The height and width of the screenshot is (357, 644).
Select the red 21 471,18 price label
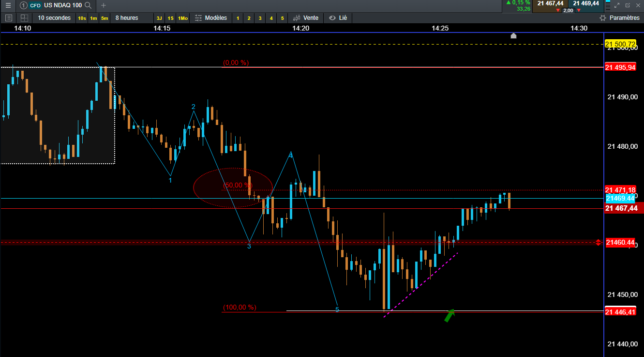621,190
